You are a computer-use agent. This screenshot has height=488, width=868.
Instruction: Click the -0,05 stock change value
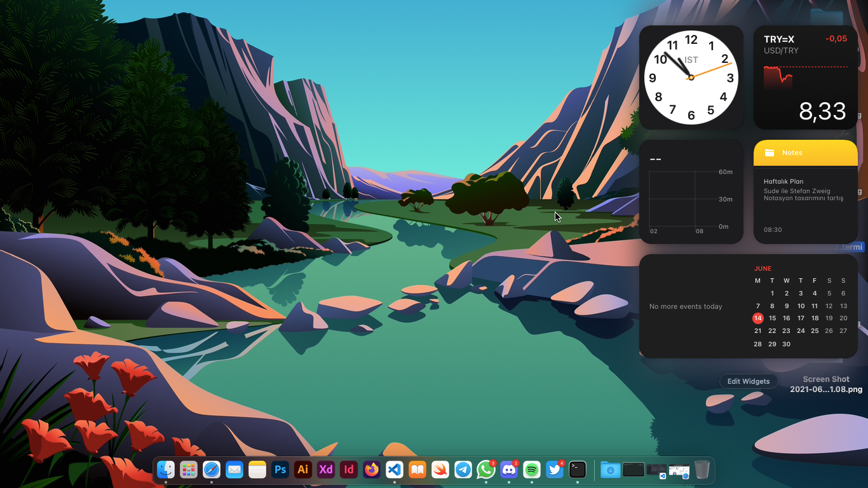click(x=836, y=39)
